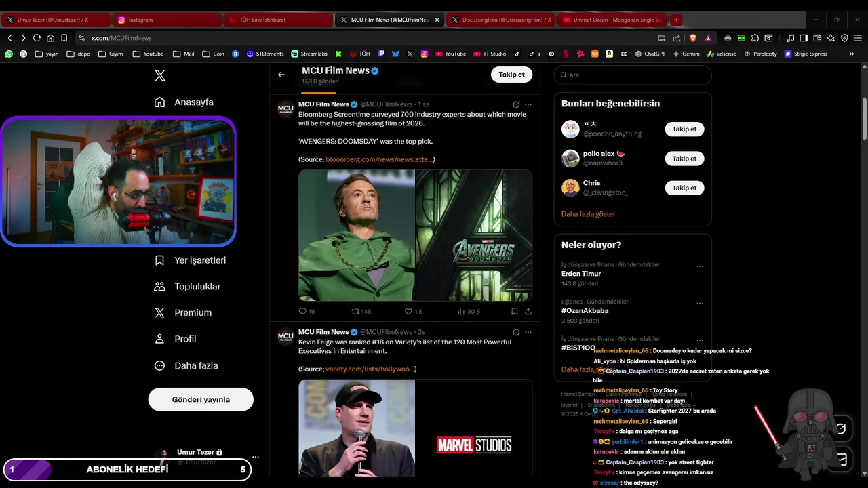Image resolution: width=868 pixels, height=488 pixels.
Task: Like the Avengers Doomsday post
Action: coord(413,312)
